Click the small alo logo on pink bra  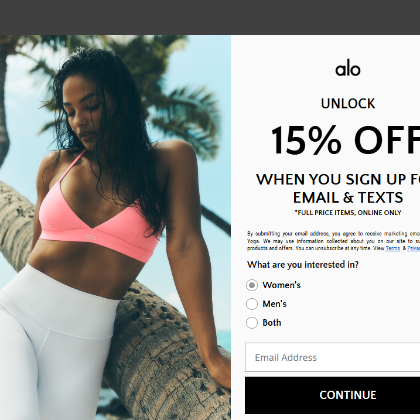pyautogui.click(x=91, y=237)
